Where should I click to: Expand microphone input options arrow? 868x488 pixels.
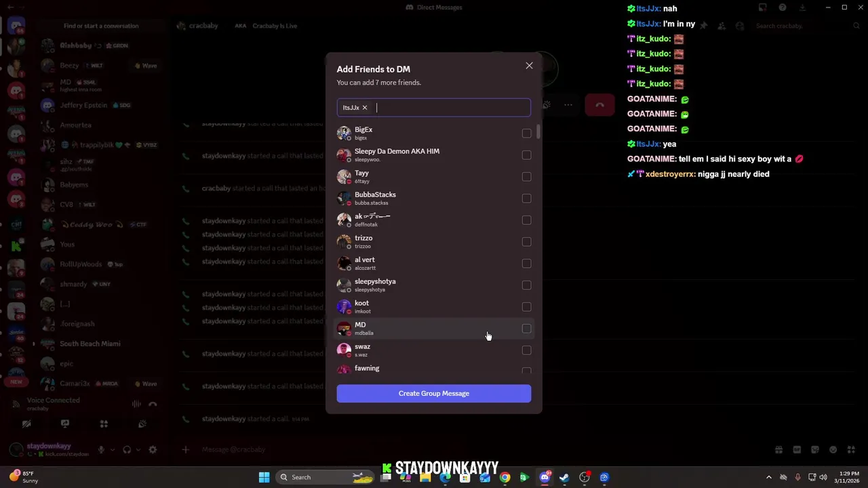point(112,449)
